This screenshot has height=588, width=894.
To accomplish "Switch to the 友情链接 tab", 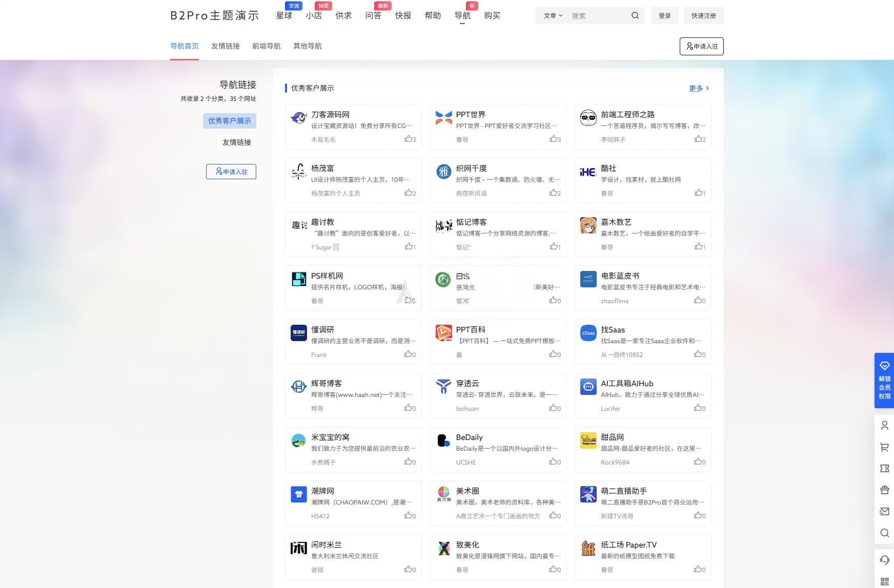I will [x=226, y=46].
